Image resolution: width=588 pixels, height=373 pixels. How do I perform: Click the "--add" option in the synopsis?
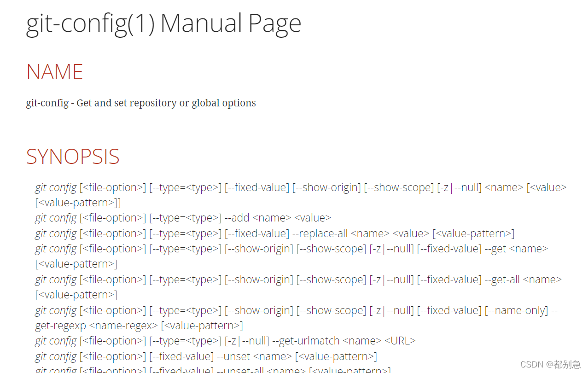point(237,218)
